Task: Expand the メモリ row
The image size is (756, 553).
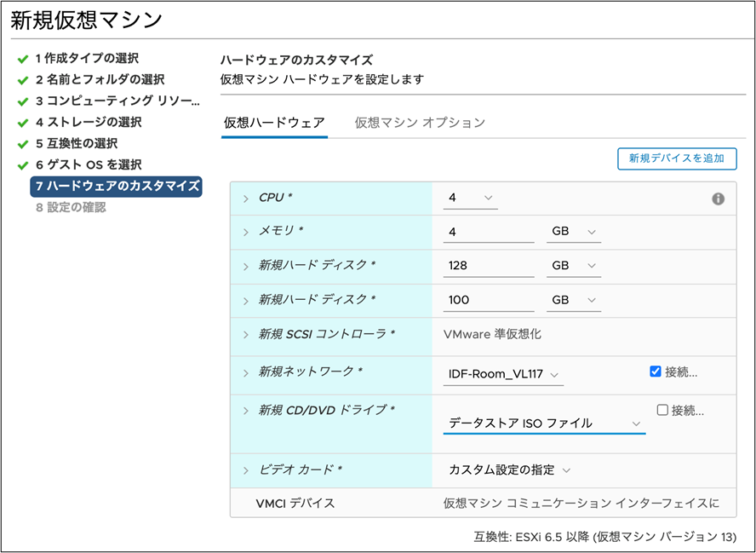Action: coord(246,232)
